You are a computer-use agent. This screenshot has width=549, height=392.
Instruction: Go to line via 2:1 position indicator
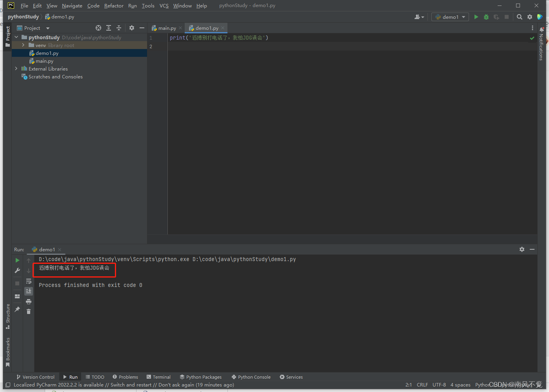tap(409, 385)
